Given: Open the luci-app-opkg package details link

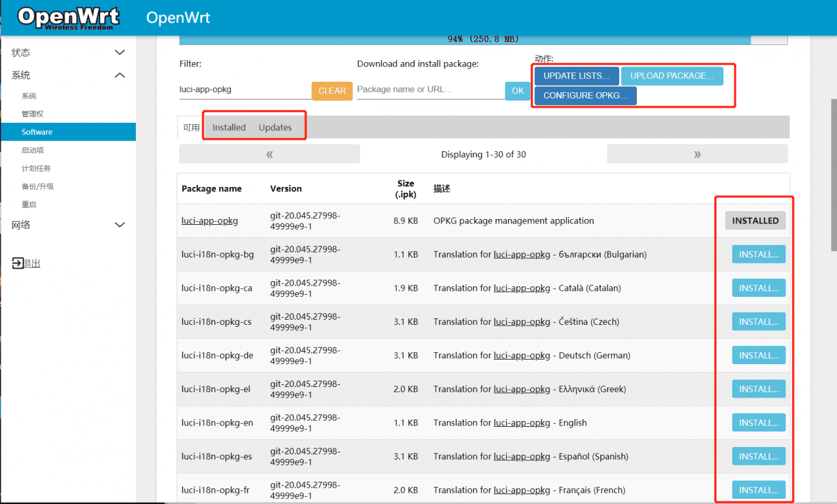Looking at the screenshot, I should [209, 220].
